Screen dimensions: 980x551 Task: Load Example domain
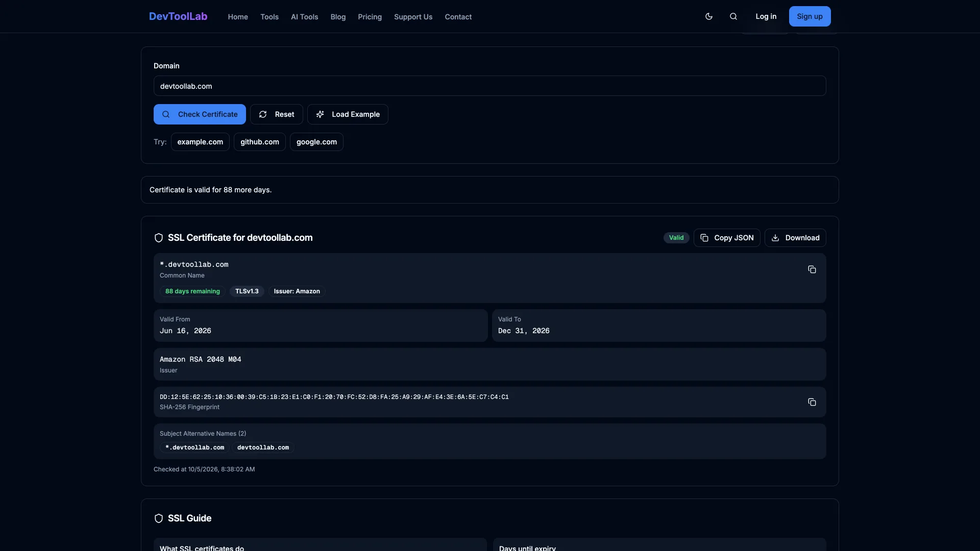pos(348,114)
